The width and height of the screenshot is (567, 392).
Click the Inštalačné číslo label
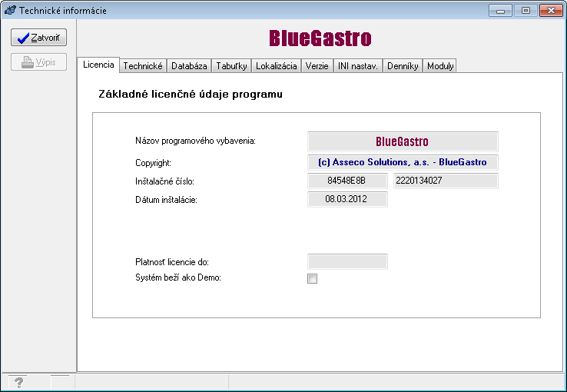coord(164,181)
